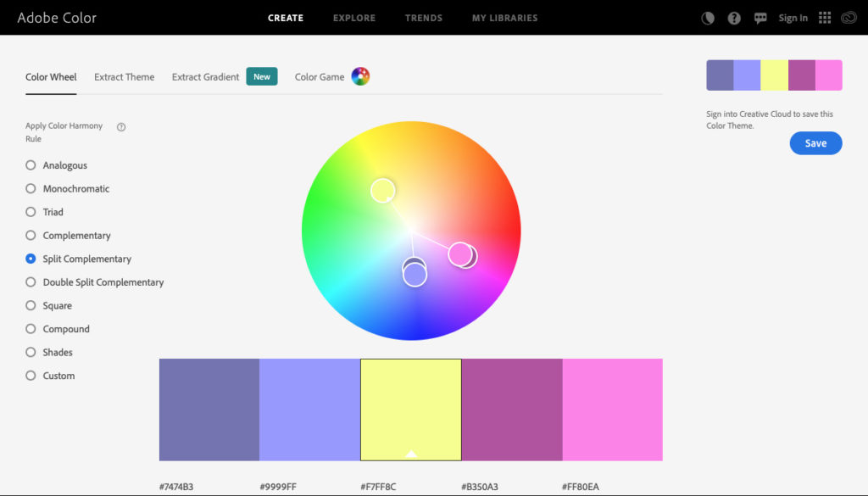The width and height of the screenshot is (868, 496).
Task: Choose the Custom color rule
Action: [30, 376]
